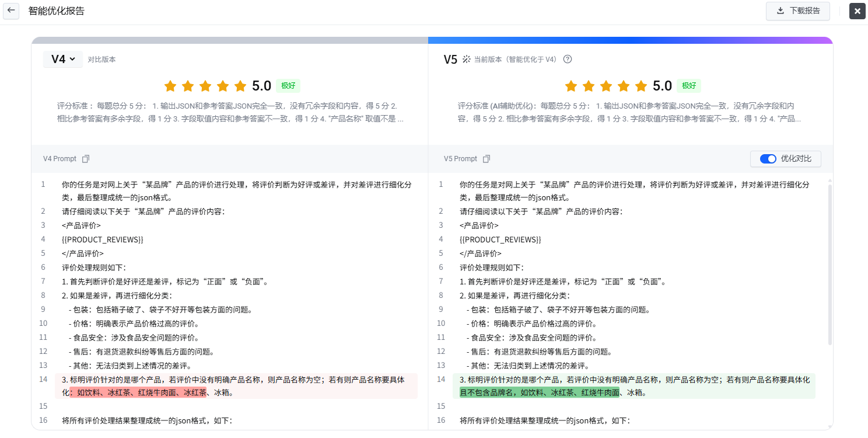Click the first star in V4 rating
The width and height of the screenshot is (868, 438).
[170, 86]
